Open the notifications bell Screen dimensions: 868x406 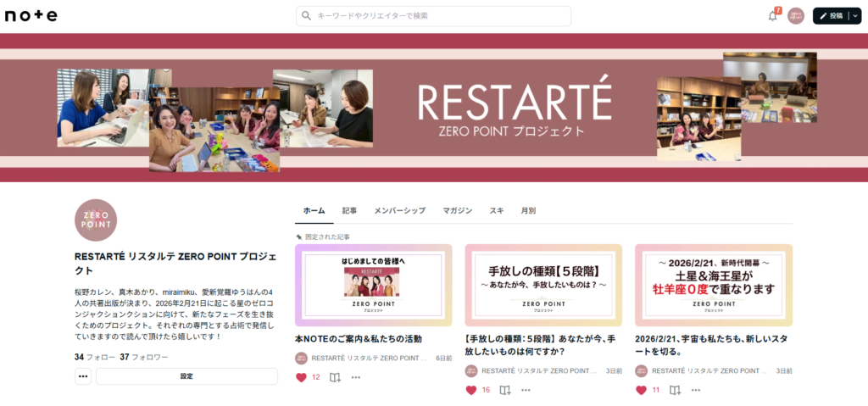click(x=773, y=16)
